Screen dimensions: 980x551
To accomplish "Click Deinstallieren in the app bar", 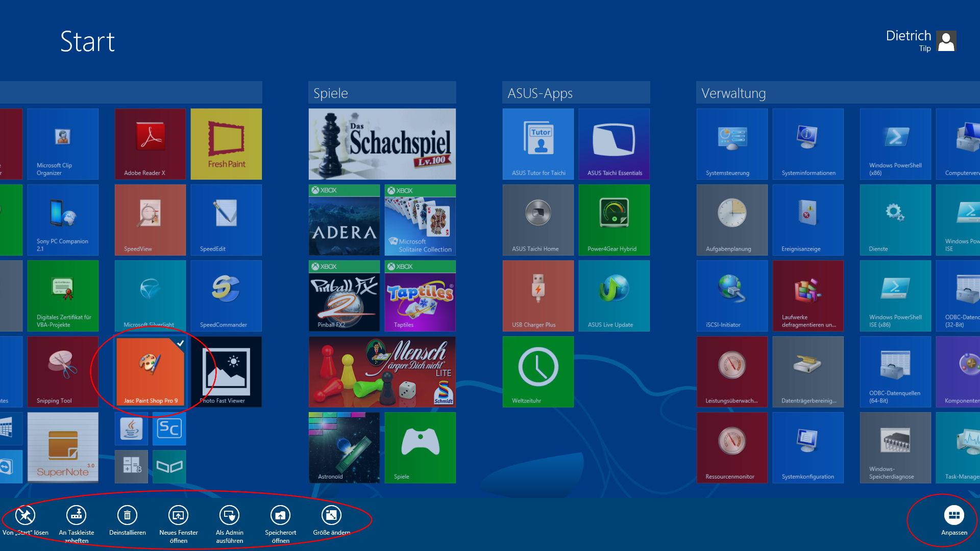I will click(127, 515).
